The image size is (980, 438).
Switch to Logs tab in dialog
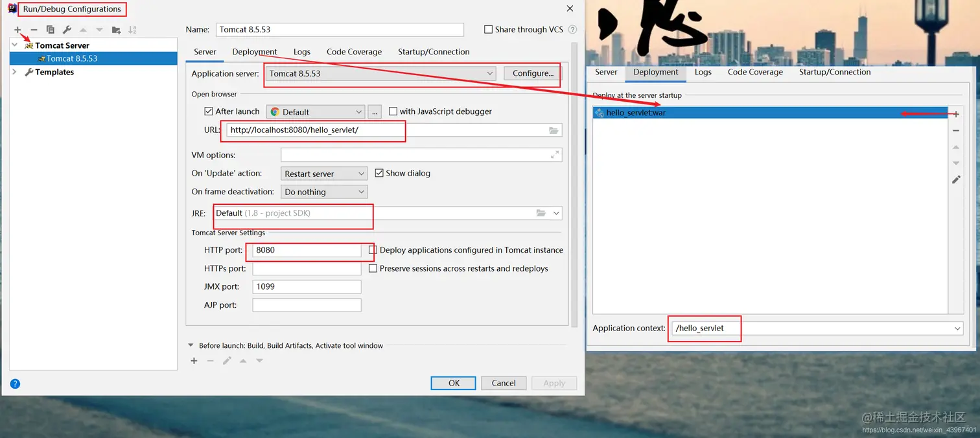(301, 52)
